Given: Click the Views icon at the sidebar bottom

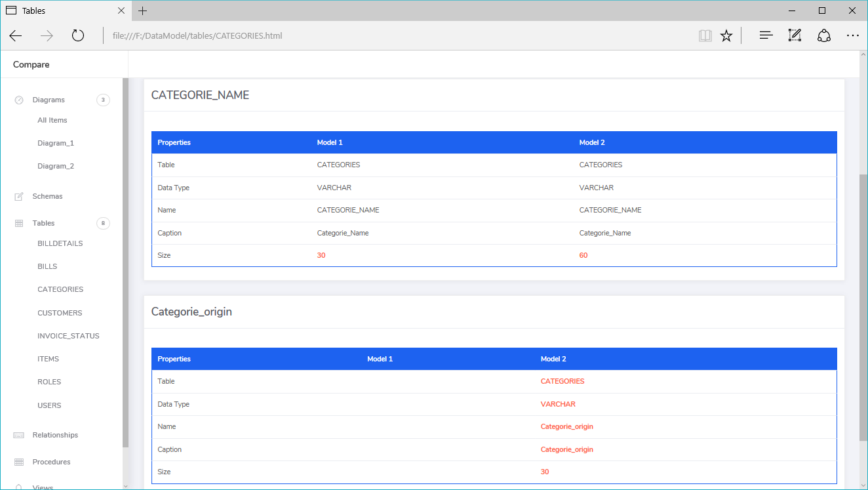Looking at the screenshot, I should tap(18, 487).
